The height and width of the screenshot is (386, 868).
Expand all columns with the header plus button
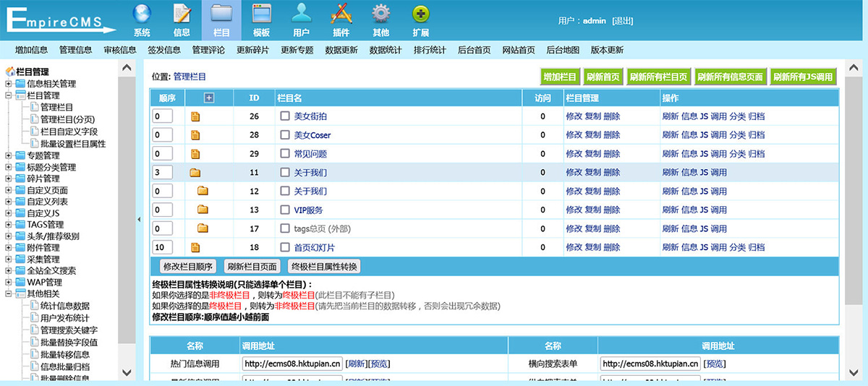209,98
